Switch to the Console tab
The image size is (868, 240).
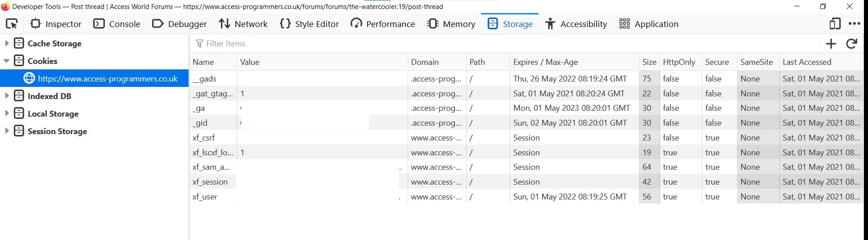coord(117,24)
